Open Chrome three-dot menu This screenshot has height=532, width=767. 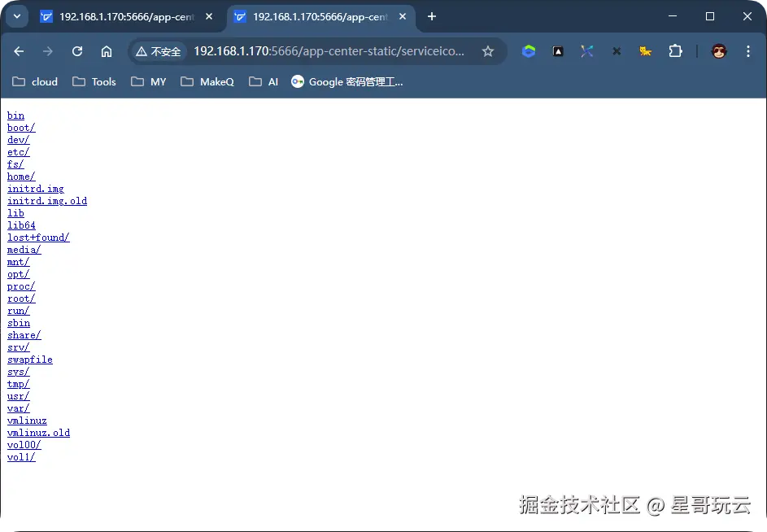748,51
